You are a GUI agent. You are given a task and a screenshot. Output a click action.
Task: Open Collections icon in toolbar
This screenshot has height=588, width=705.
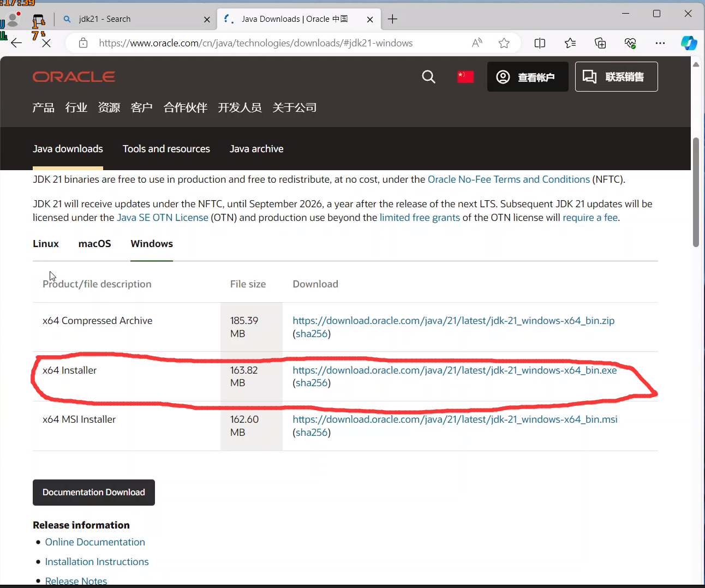(600, 43)
